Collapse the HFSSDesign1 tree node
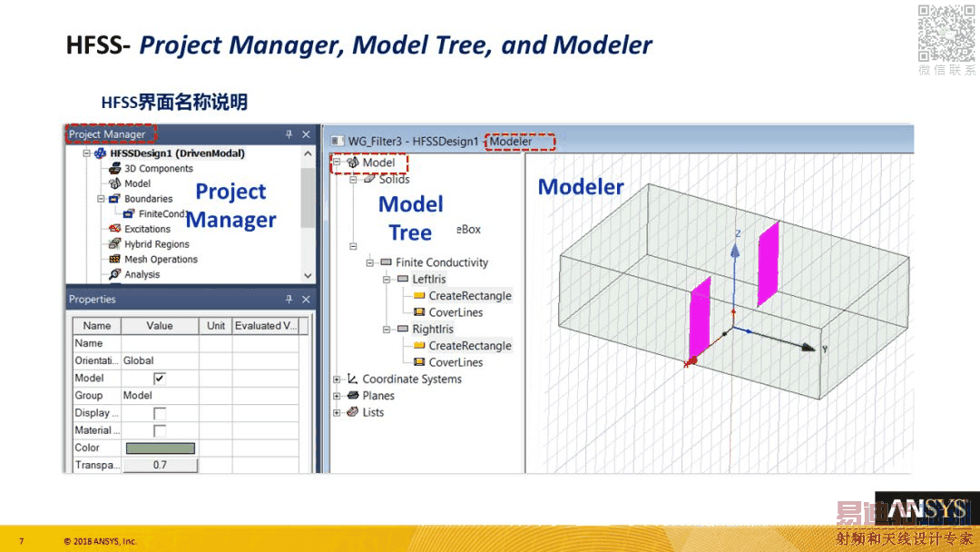 click(87, 153)
